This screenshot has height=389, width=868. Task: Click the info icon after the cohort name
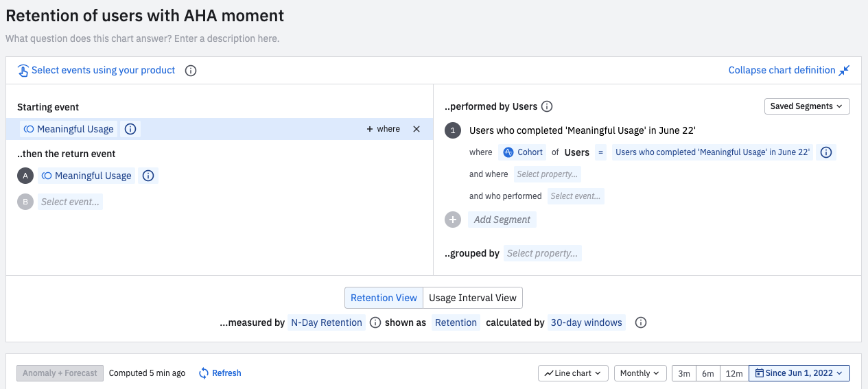[826, 152]
